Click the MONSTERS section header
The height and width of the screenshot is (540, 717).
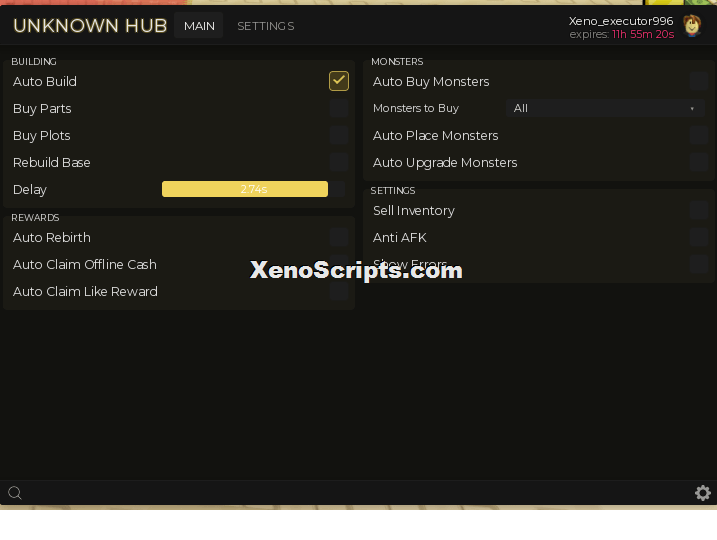[x=397, y=61]
